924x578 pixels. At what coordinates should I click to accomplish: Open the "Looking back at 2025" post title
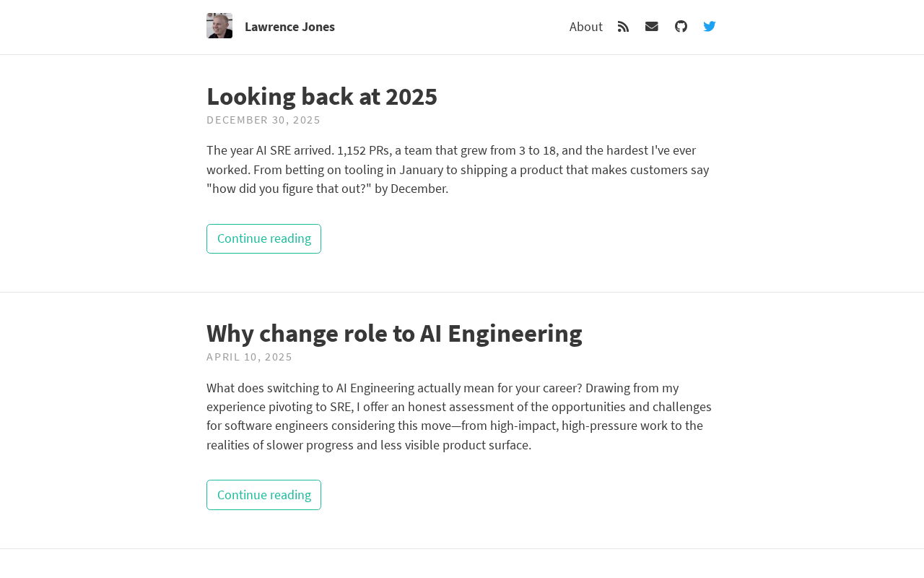[x=322, y=96]
